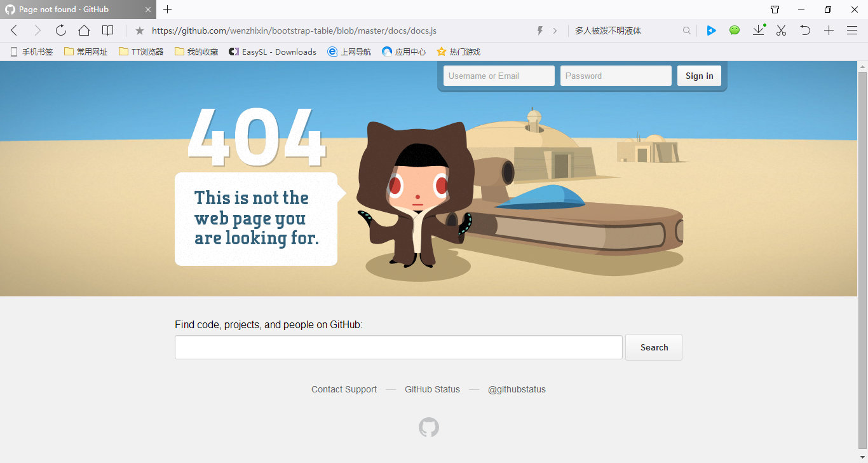This screenshot has width=868, height=463.
Task: Click the scrollbar up arrow
Action: point(862,66)
